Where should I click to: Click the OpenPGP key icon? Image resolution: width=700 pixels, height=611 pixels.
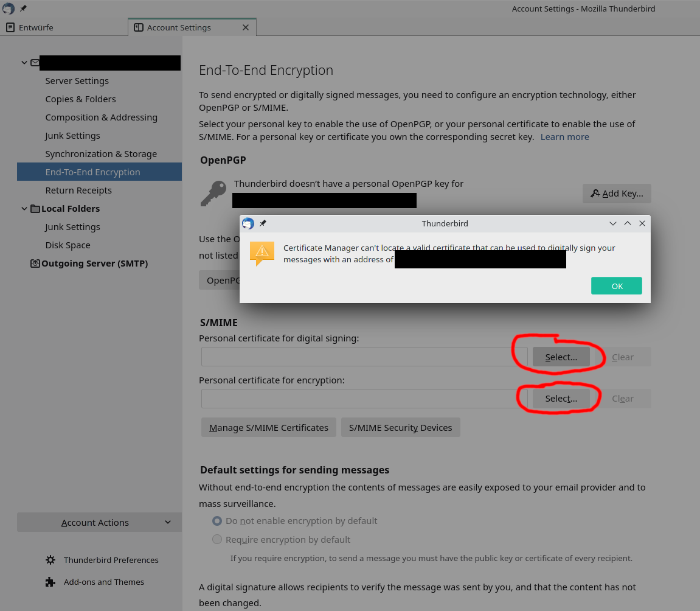pos(213,194)
